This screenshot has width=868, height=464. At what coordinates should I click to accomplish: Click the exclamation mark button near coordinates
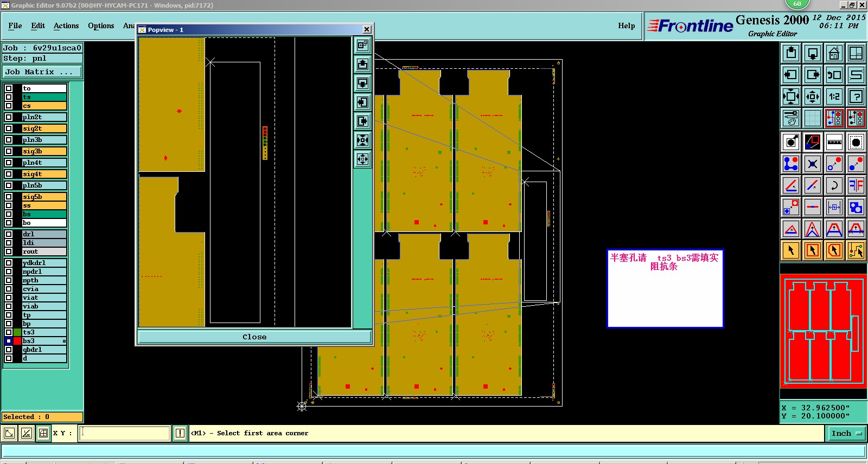pos(180,433)
